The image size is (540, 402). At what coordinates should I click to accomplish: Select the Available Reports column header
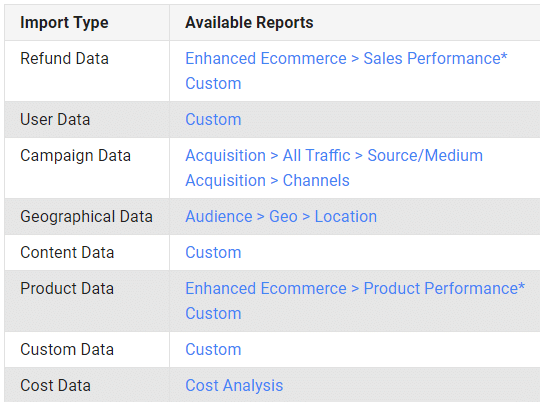click(249, 23)
